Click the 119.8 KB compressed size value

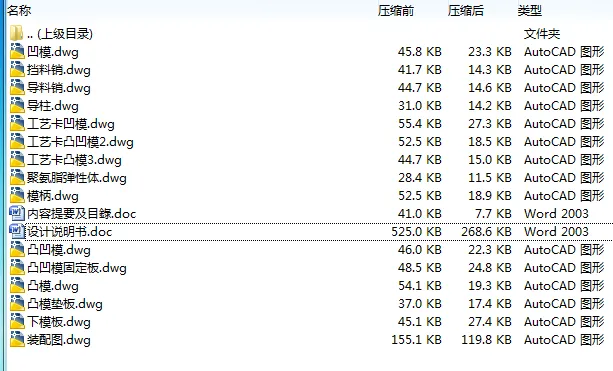[486, 339]
